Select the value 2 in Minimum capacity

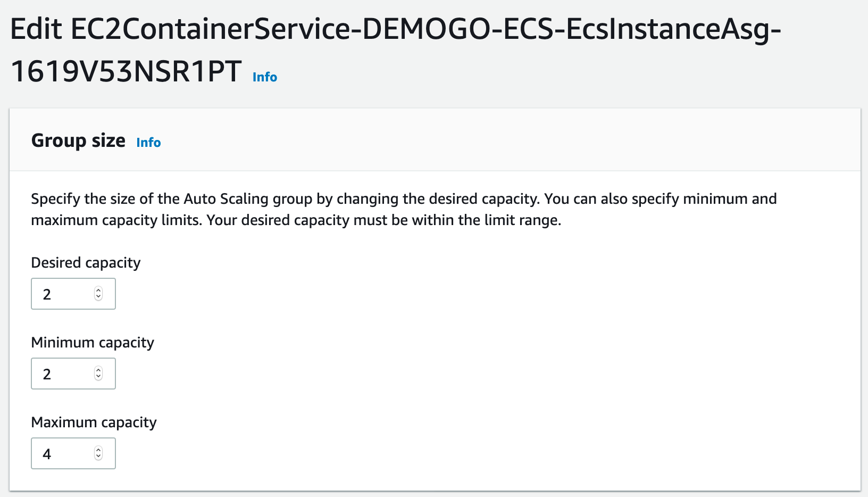tap(47, 374)
